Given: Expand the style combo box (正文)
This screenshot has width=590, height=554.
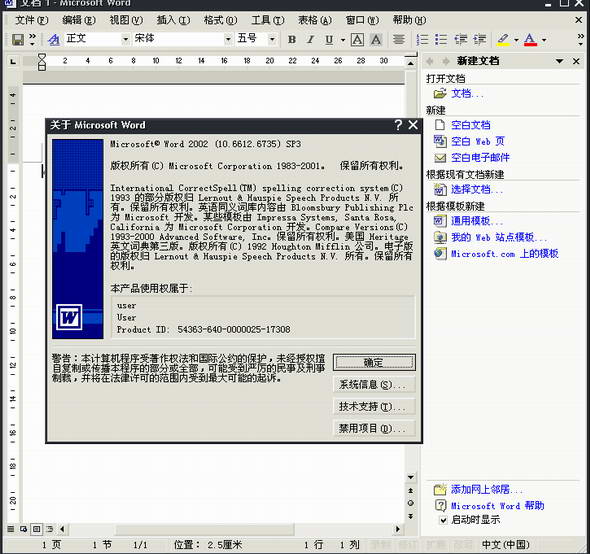Looking at the screenshot, I should pyautogui.click(x=125, y=39).
